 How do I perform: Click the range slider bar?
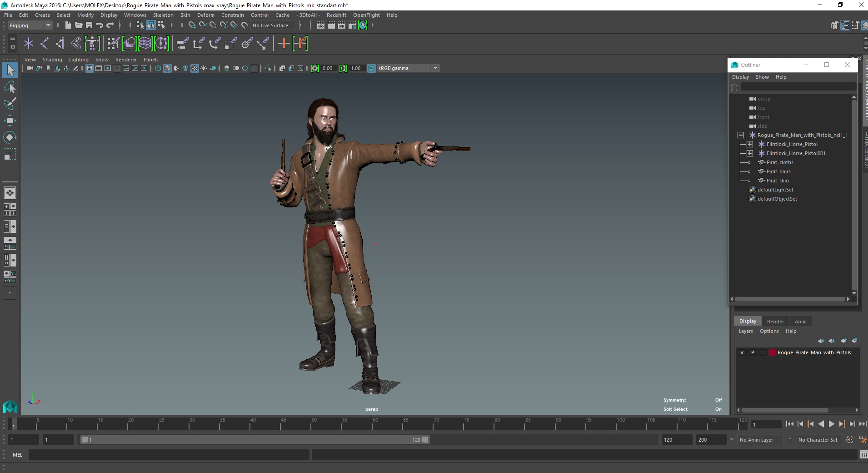(x=254, y=440)
